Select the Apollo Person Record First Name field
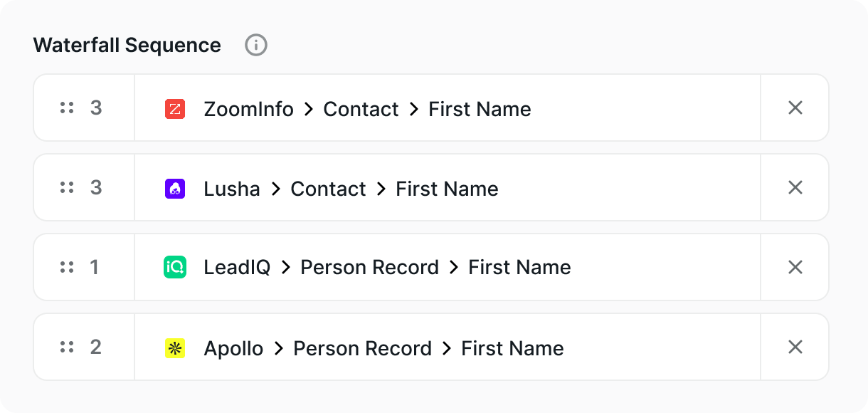The height and width of the screenshot is (413, 868). (x=383, y=348)
